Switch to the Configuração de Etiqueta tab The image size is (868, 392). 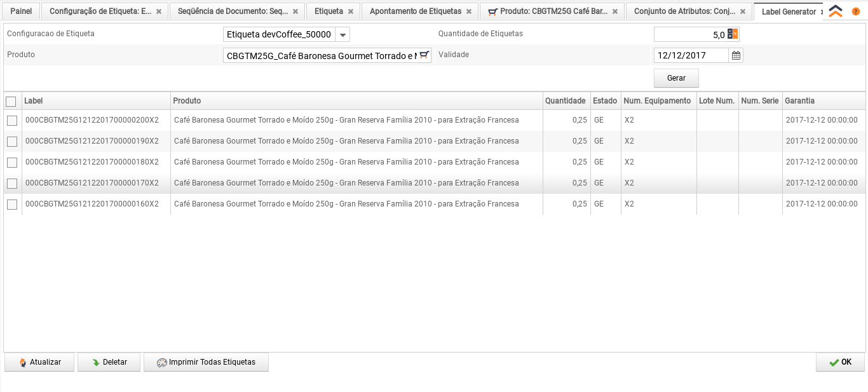click(100, 11)
